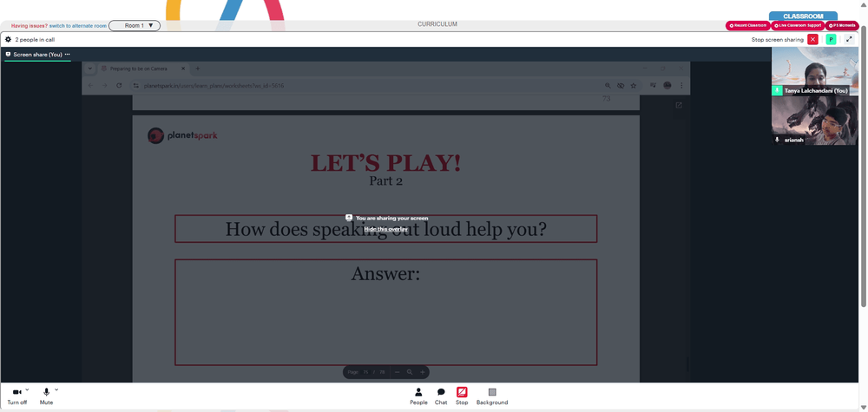
Task: Click the green mic indicator on Tanya's tile
Action: [777, 90]
